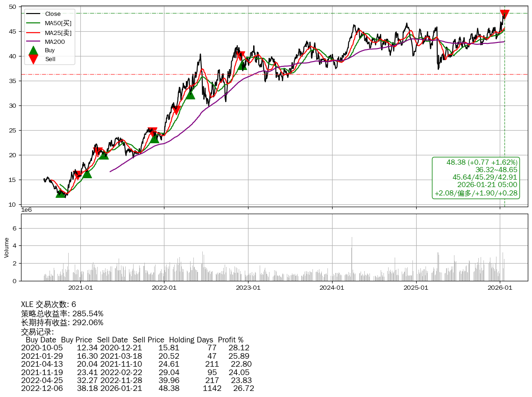Select the green Buy marker near price 16
Image resolution: width=532 pixels, height=397 pixels.
coord(87,173)
